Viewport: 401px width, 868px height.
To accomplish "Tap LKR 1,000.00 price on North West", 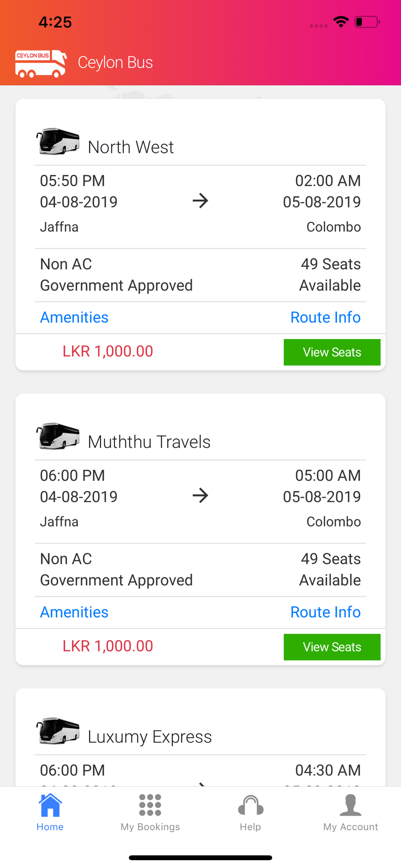I will [x=108, y=352].
